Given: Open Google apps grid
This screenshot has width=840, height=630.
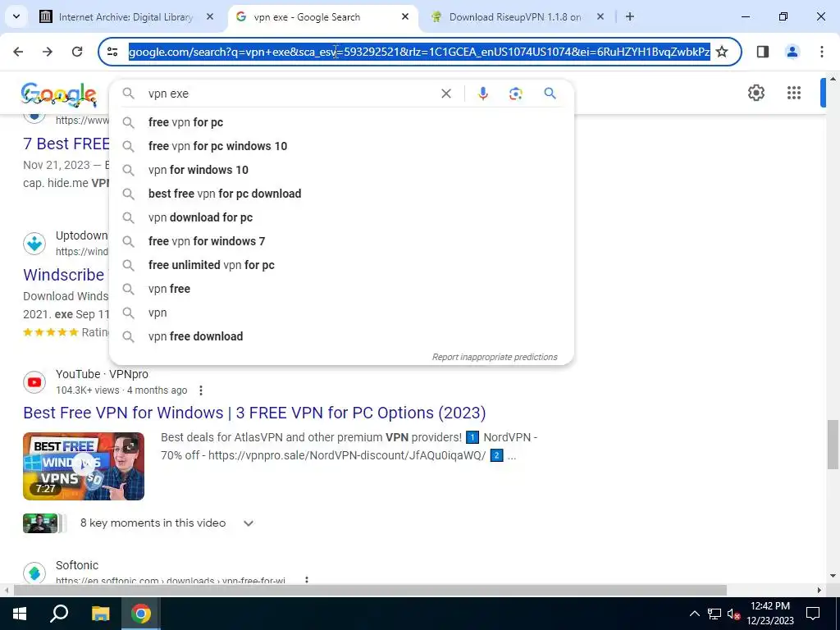Looking at the screenshot, I should [x=794, y=93].
